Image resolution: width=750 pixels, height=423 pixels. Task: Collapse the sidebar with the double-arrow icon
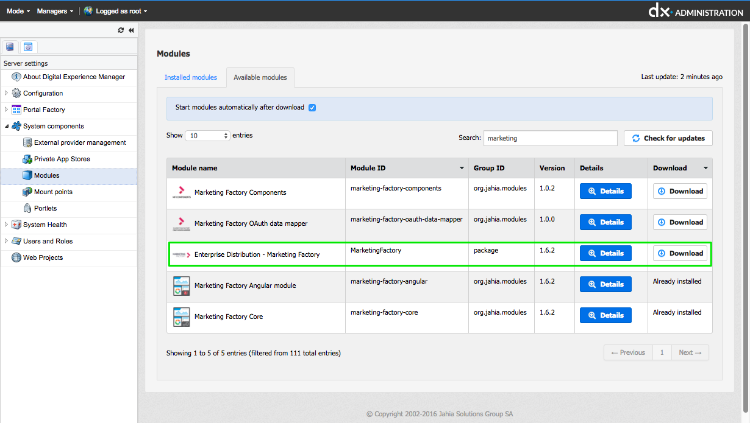(131, 30)
